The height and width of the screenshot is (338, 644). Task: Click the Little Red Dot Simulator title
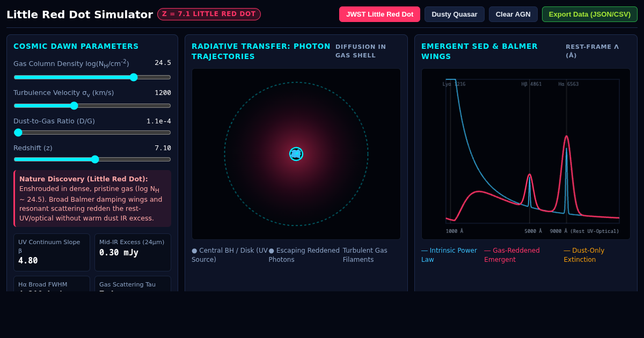click(79, 14)
